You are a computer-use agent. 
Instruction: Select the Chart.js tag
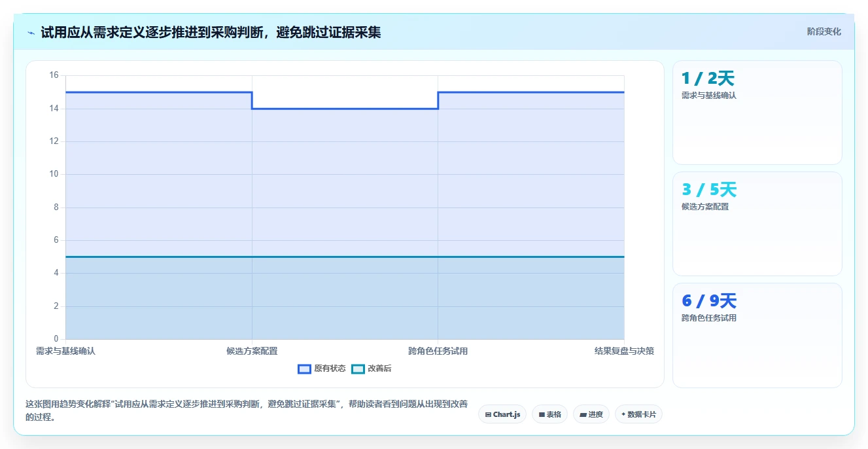pos(502,414)
